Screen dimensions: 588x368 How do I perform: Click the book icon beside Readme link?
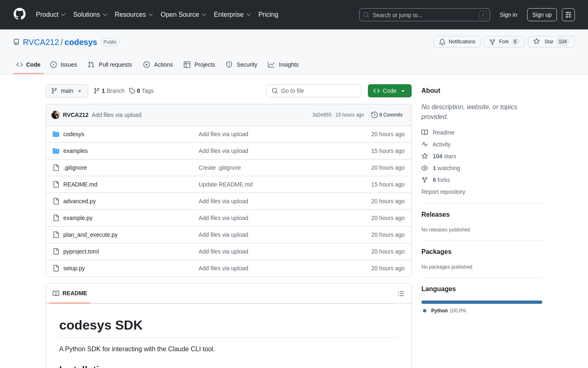point(425,132)
